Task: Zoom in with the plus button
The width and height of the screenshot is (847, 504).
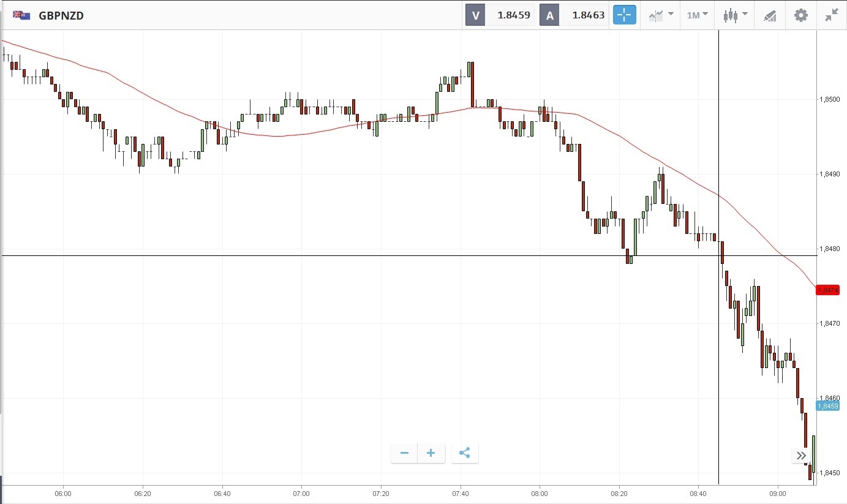Action: [x=431, y=453]
